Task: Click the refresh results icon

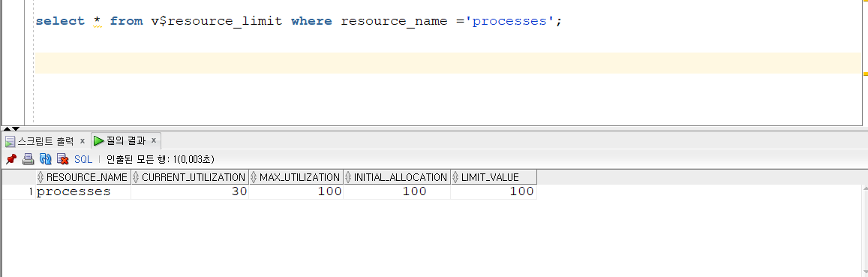Action: click(46, 160)
